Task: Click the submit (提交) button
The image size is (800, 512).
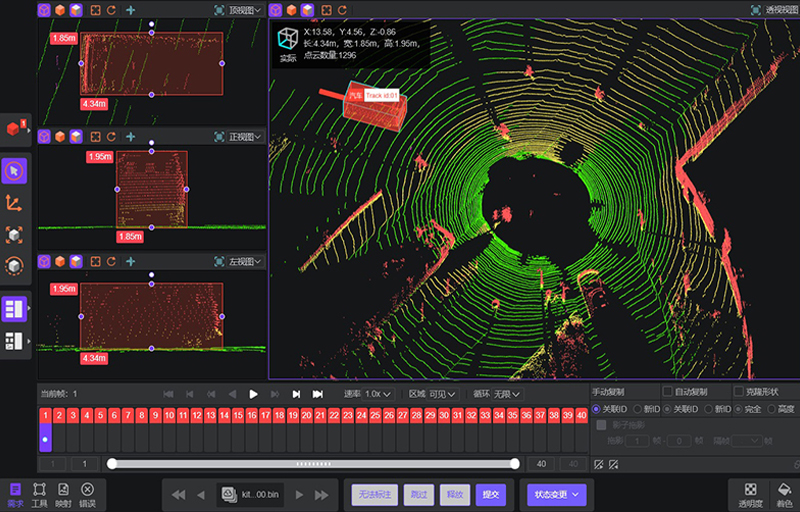Action: coord(491,494)
